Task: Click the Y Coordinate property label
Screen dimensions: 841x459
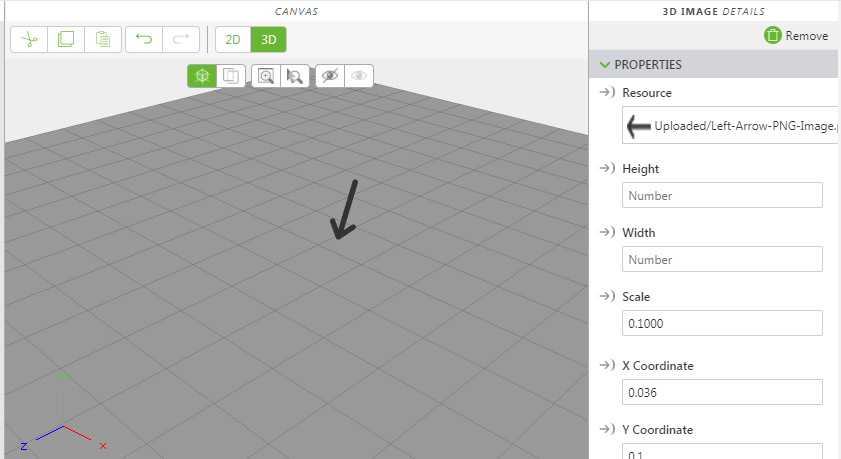Action: 658,430
